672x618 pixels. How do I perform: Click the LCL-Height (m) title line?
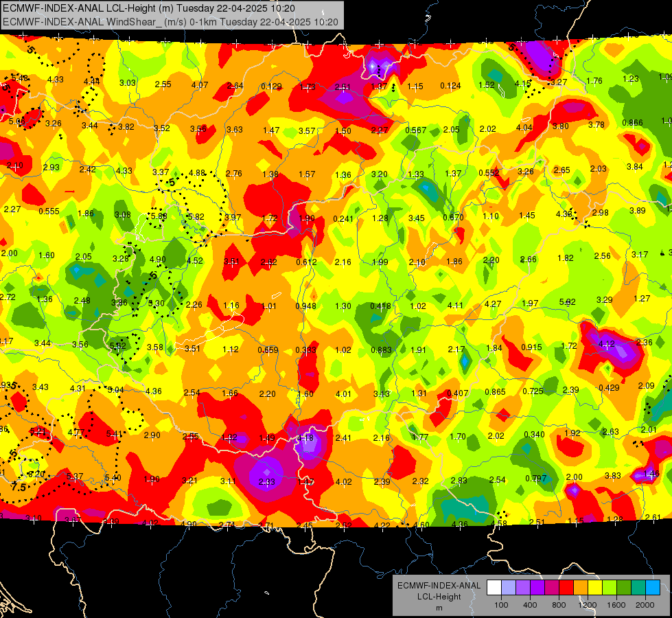click(x=148, y=8)
